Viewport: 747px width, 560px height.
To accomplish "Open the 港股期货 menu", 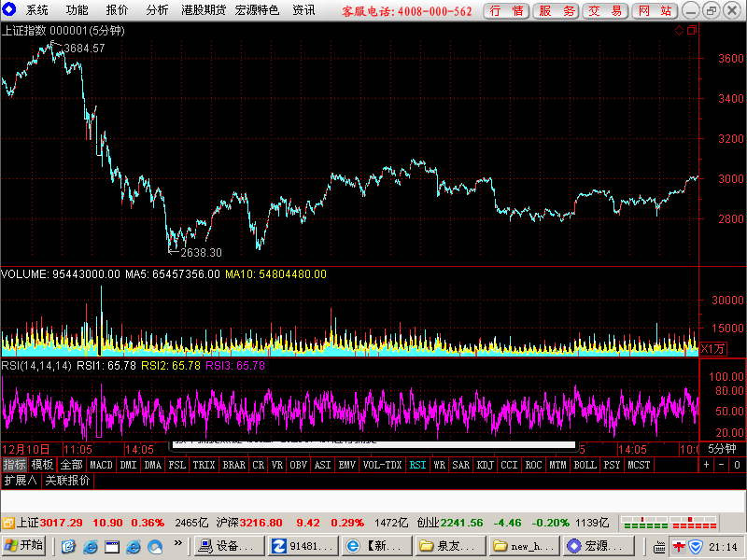I will coord(203,10).
